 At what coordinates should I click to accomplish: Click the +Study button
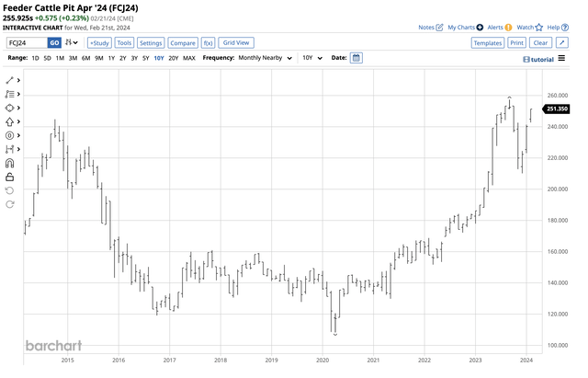[99, 43]
